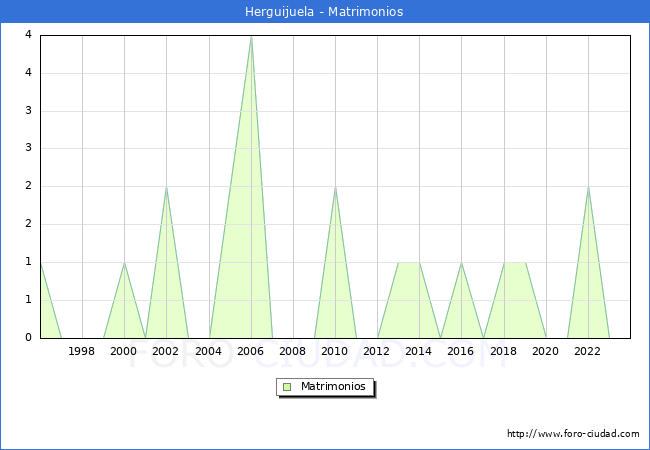This screenshot has height=450, width=650.
Task: Click the 0 label on the y-axis
Action: tap(28, 338)
